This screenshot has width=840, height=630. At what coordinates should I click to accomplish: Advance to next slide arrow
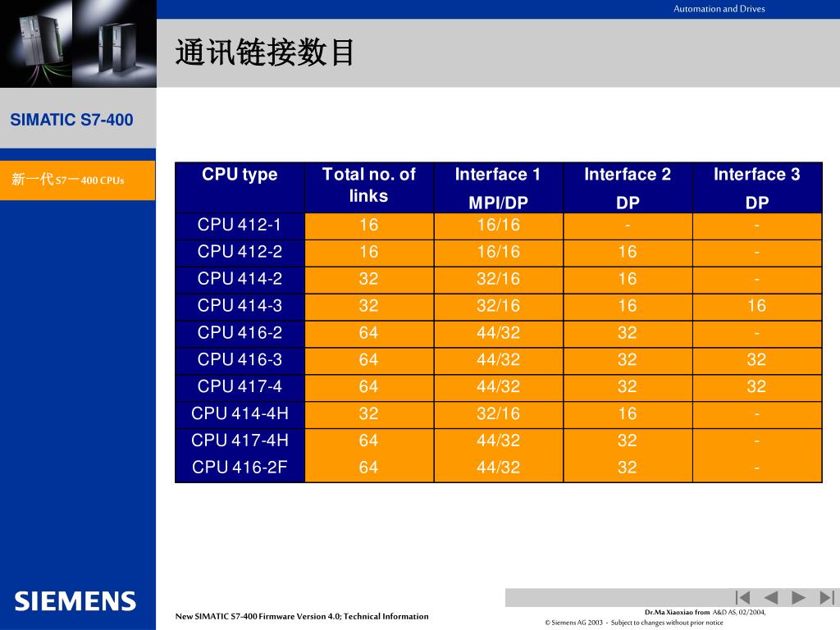[799, 597]
